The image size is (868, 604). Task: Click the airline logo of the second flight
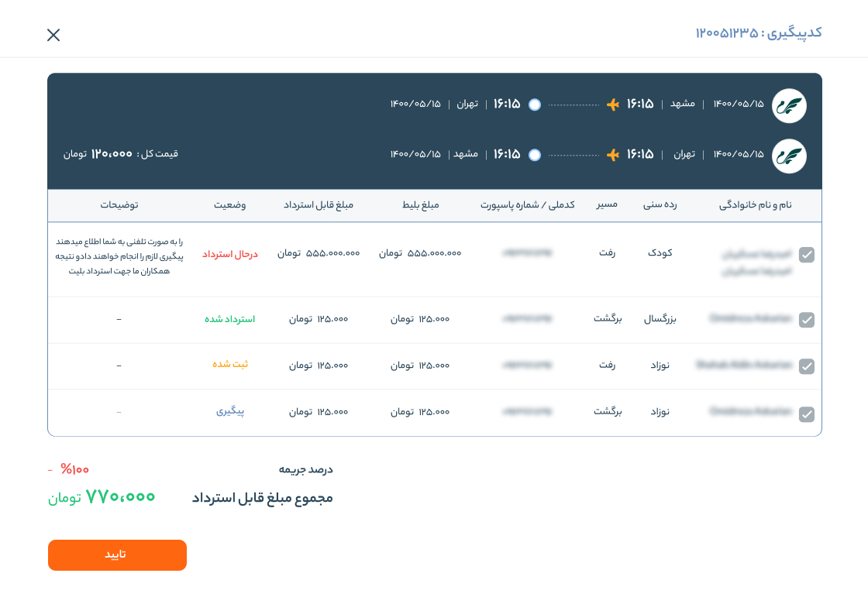tap(789, 156)
